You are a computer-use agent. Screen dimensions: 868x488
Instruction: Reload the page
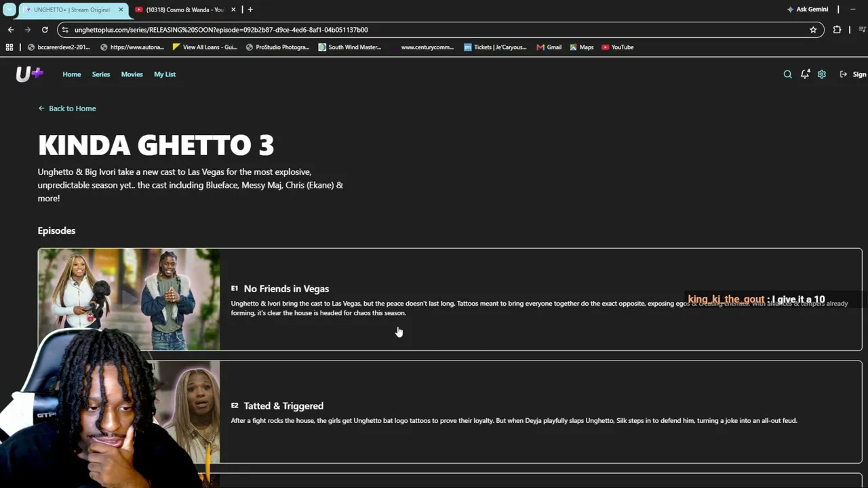(x=45, y=30)
